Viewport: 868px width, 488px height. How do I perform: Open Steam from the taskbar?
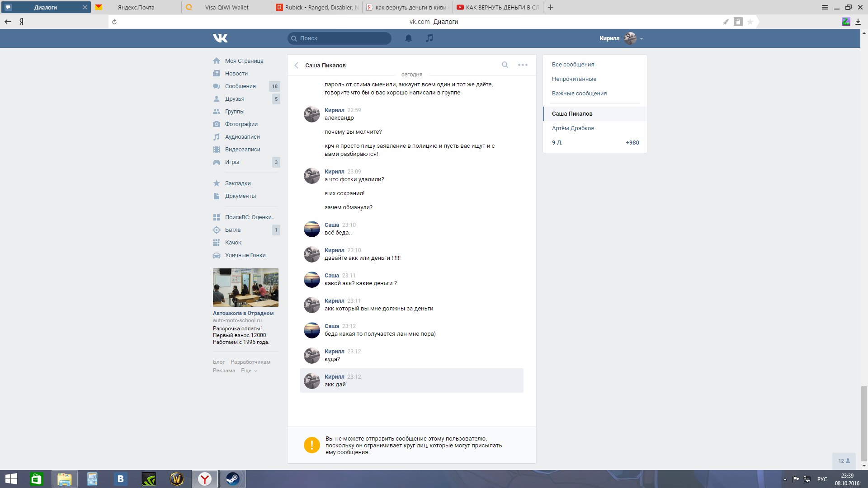point(233,479)
